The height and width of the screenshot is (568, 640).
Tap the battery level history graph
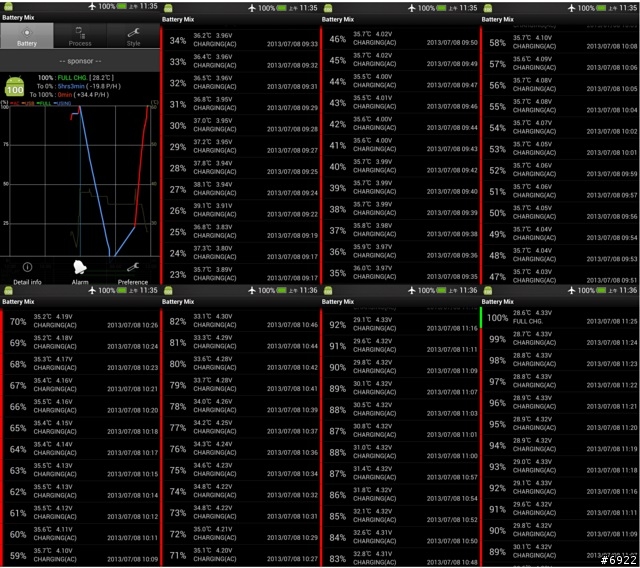80,181
